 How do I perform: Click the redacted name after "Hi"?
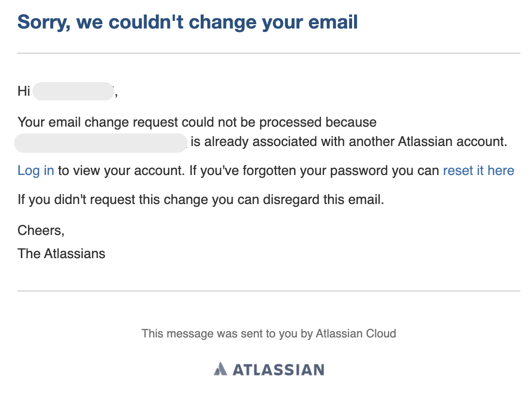pyautogui.click(x=73, y=91)
